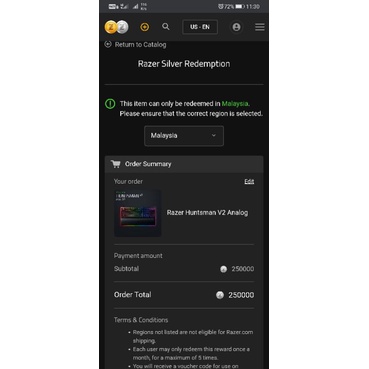Click the green info alert icon
The height and width of the screenshot is (369, 369).
coord(110,104)
